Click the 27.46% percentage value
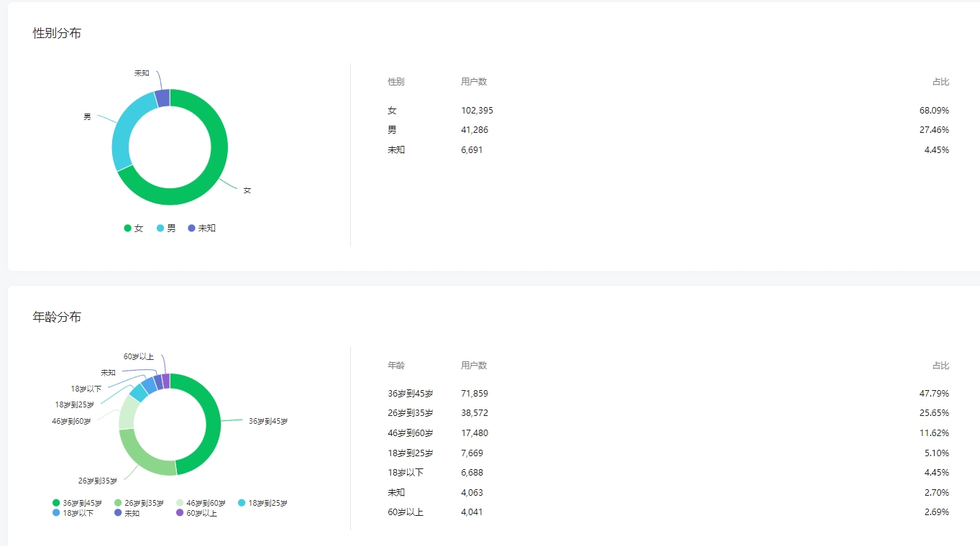Image resolution: width=980 pixels, height=546 pixels. 934,130
